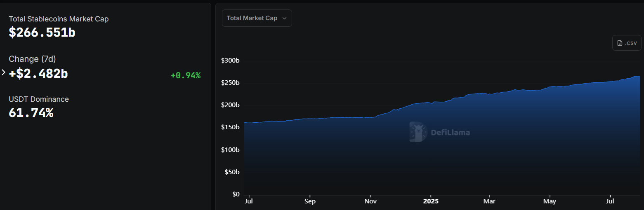Click the DefiLlama watermark text on chart

pyautogui.click(x=450, y=133)
